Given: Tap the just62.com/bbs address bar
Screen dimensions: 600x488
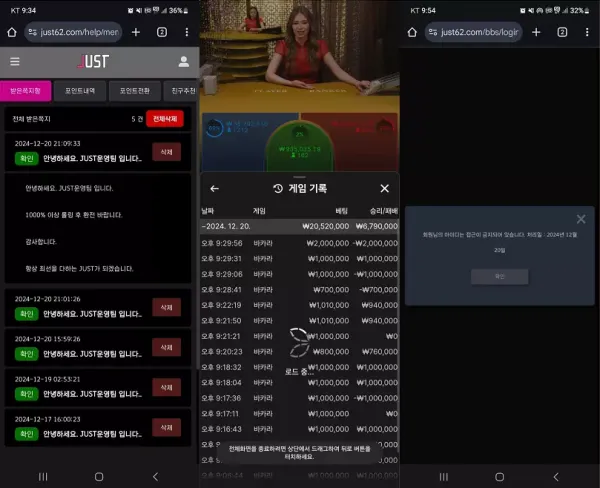Looking at the screenshot, I should [472, 32].
